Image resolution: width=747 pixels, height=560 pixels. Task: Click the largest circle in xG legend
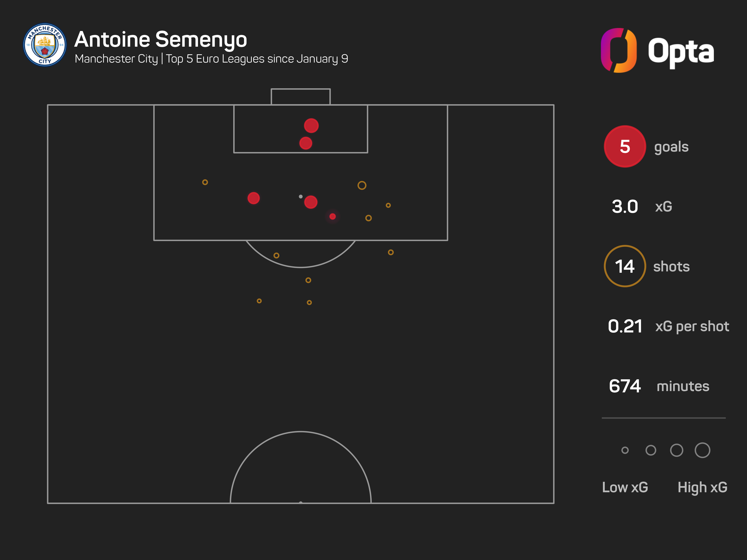tap(702, 450)
